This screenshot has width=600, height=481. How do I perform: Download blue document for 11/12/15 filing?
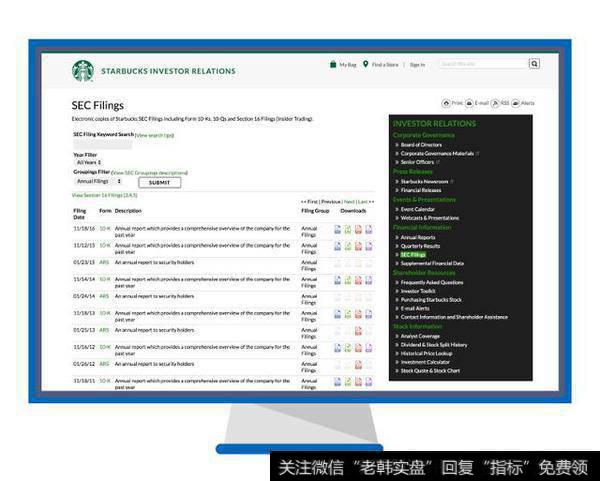338,246
